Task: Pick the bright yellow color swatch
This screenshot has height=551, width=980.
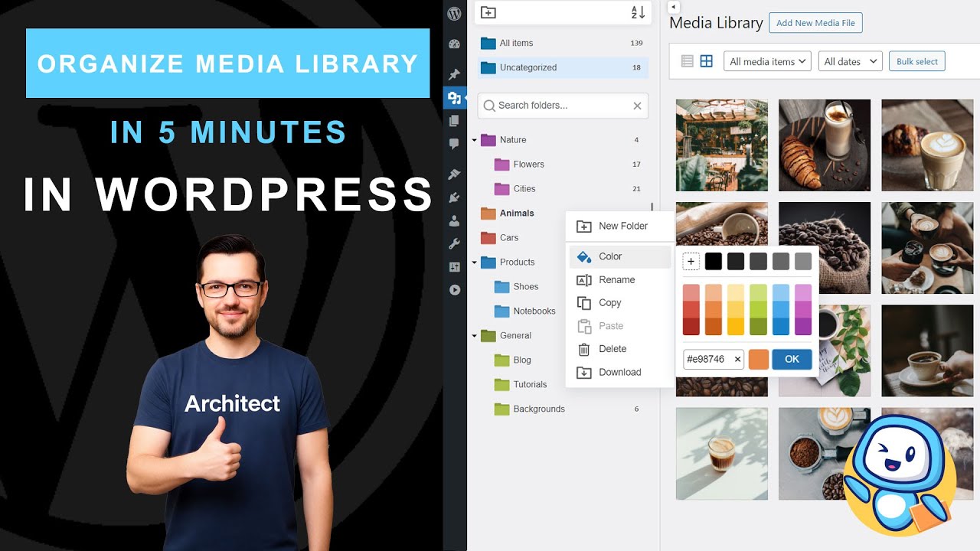Action: [736, 327]
